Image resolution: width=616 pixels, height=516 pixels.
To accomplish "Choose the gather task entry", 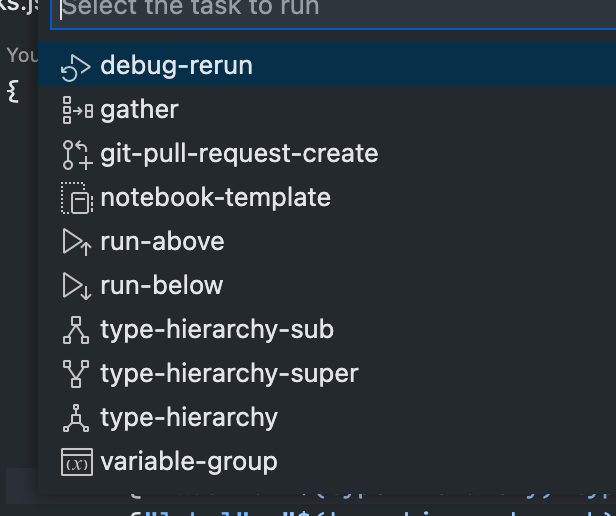I will (140, 110).
